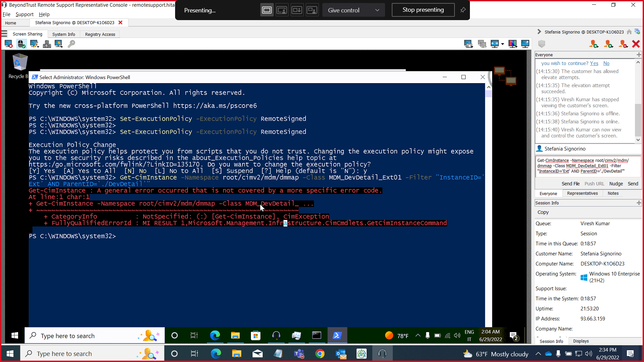Switch to the System Info tab
Viewport: 644px width, 362px height.
point(63,34)
